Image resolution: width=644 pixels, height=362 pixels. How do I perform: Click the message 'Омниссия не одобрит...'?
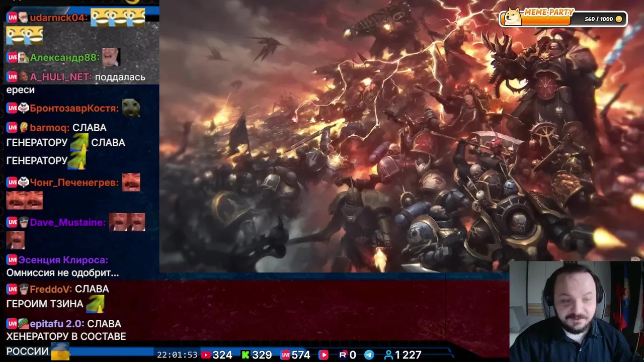[62, 273]
